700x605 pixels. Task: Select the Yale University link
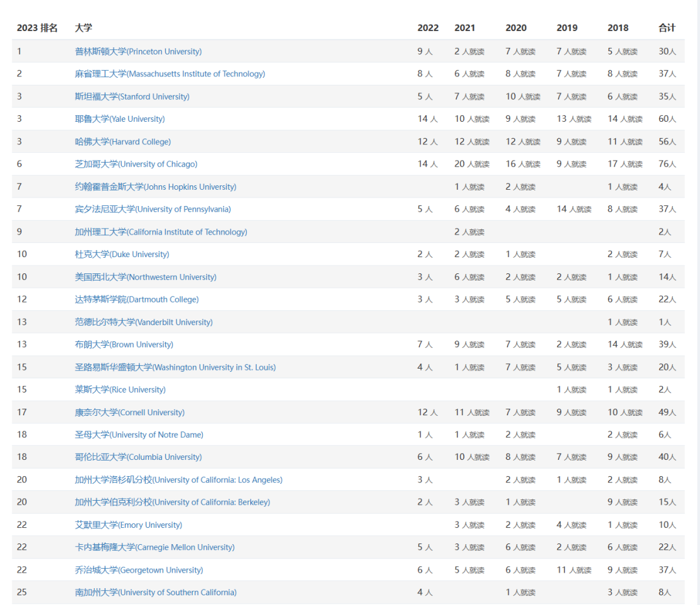click(120, 119)
